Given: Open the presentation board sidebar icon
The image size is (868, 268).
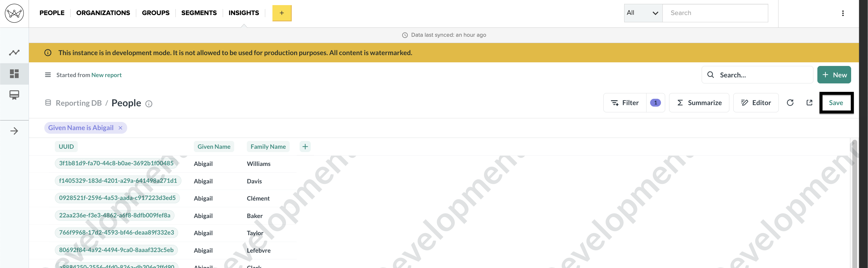Looking at the screenshot, I should [x=14, y=95].
